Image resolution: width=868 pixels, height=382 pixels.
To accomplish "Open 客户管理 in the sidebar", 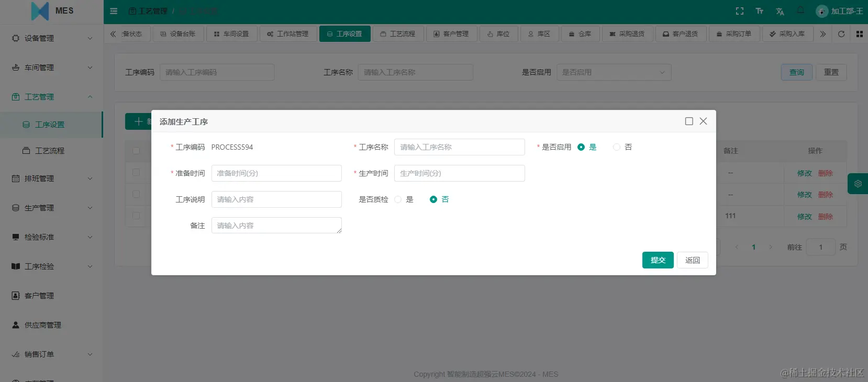I will [x=52, y=296].
